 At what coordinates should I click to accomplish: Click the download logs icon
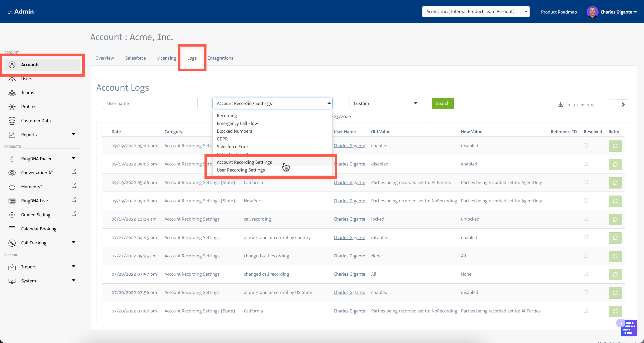pos(561,104)
